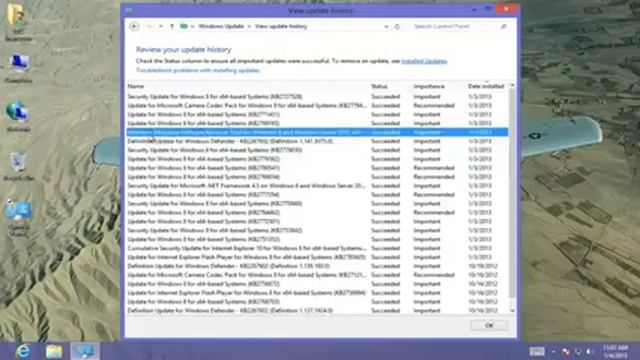The width and height of the screenshot is (640, 360).
Task: Click the window icon in the title bar
Action: (x=129, y=10)
